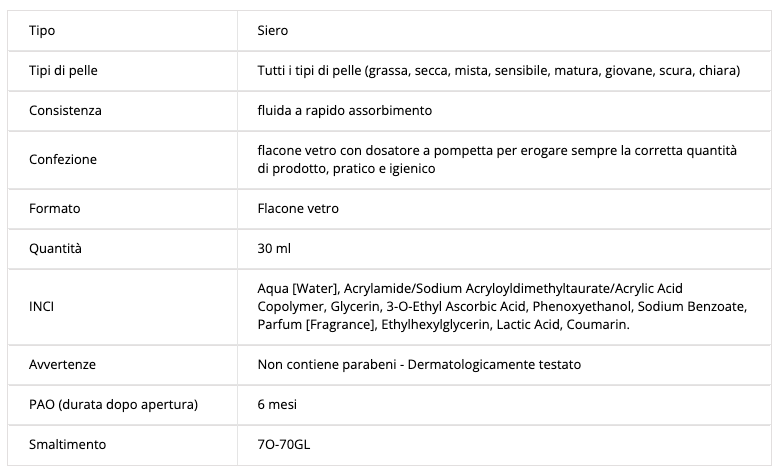Select the "7O-70GL" disposal code
Viewport: 778px width, 476px height.
tap(287, 443)
